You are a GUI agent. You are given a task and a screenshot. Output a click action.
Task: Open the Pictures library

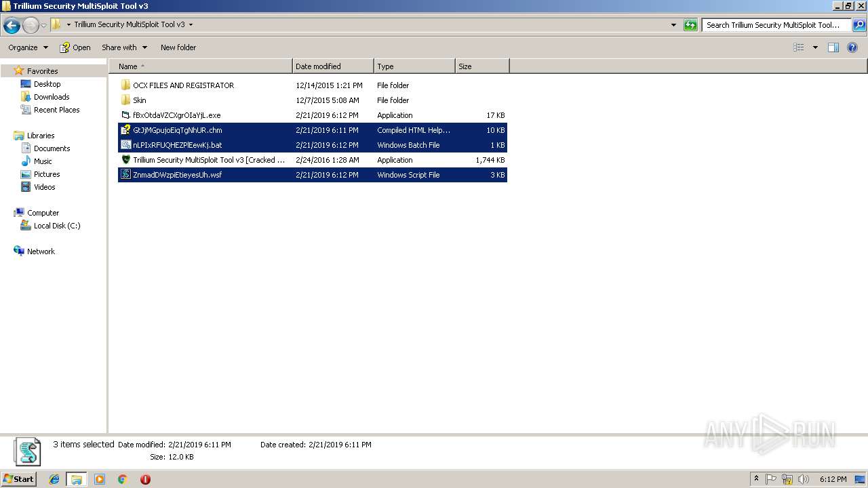point(47,174)
